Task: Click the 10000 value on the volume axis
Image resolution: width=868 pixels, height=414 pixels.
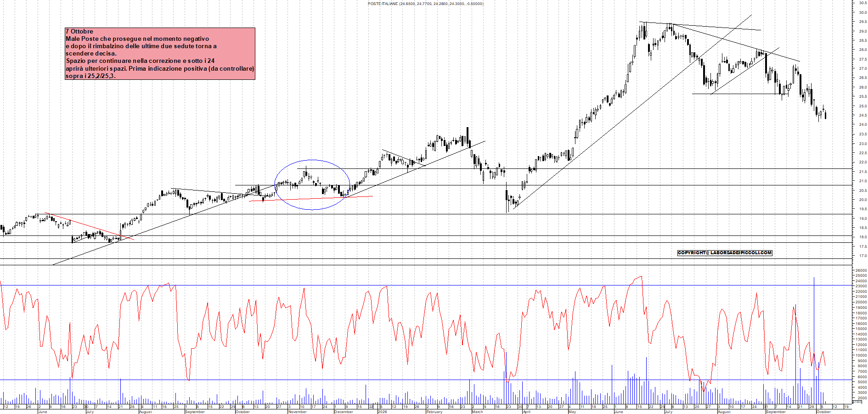Action: tap(861, 356)
